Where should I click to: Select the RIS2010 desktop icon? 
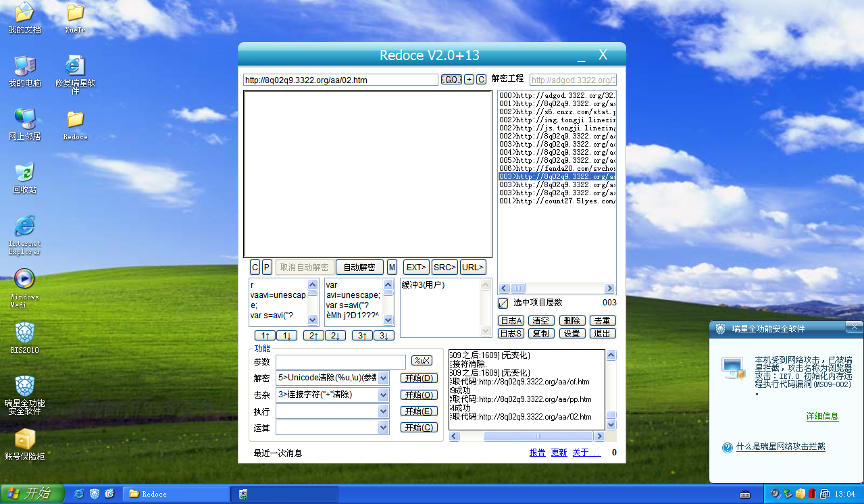tap(24, 338)
